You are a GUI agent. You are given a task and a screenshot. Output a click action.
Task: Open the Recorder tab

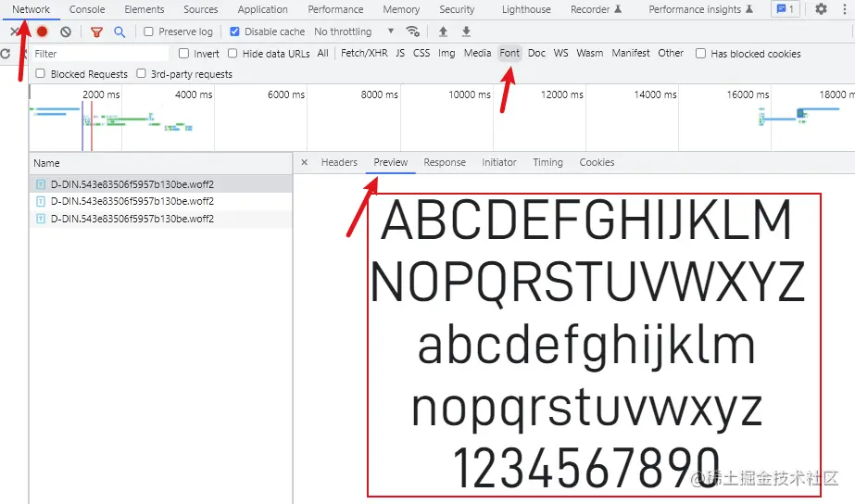[596, 9]
